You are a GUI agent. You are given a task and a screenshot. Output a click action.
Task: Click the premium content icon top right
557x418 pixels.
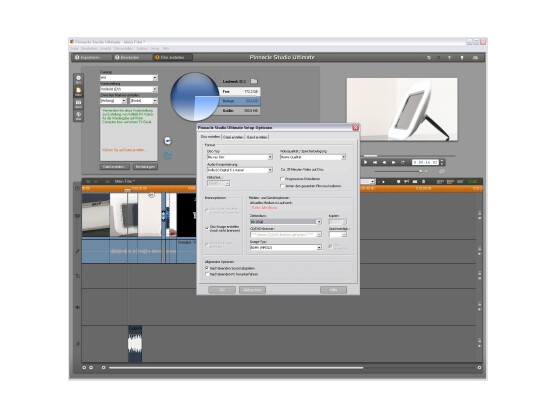point(475,58)
